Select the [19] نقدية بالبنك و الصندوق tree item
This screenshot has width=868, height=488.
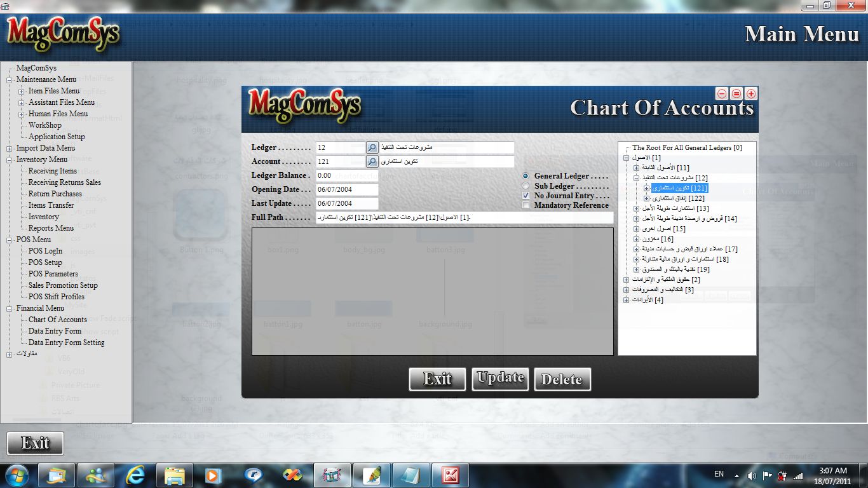[x=675, y=269]
